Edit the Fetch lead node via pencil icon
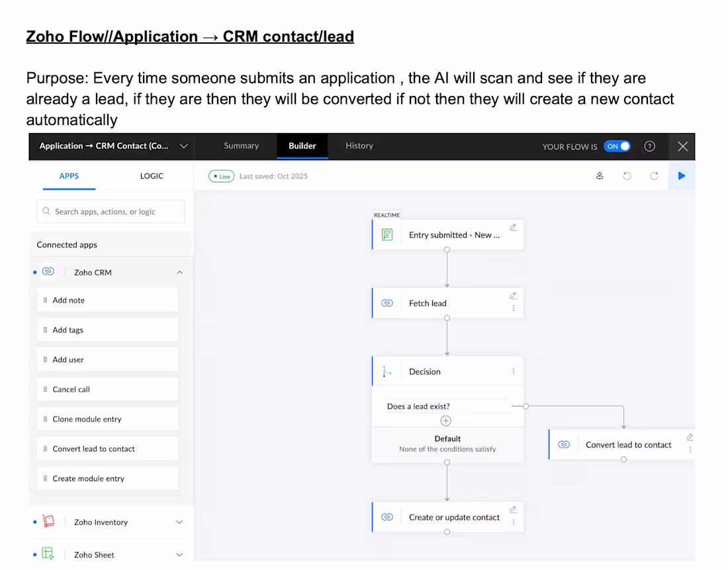Image resolution: width=728 pixels, height=570 pixels. 513,295
